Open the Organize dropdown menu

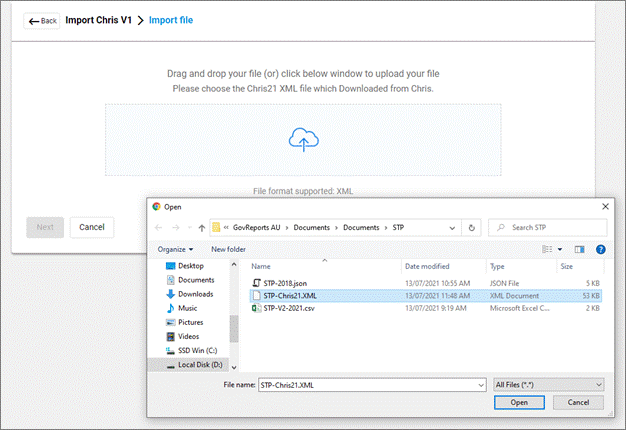click(175, 249)
